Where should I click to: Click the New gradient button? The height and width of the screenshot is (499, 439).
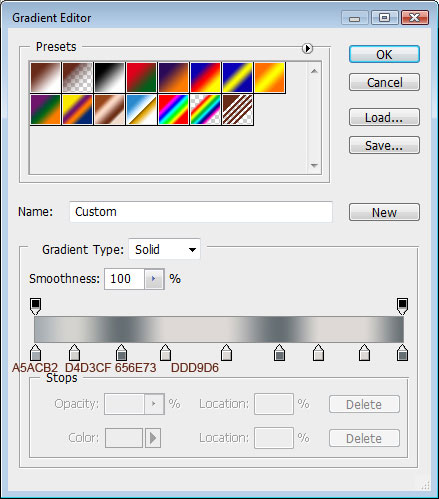coord(384,212)
